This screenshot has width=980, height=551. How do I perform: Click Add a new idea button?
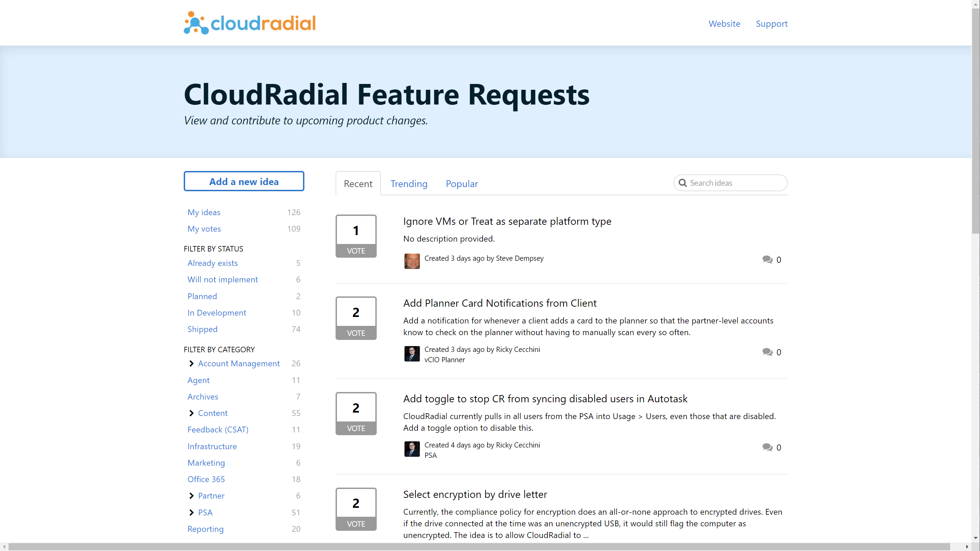[x=244, y=181]
